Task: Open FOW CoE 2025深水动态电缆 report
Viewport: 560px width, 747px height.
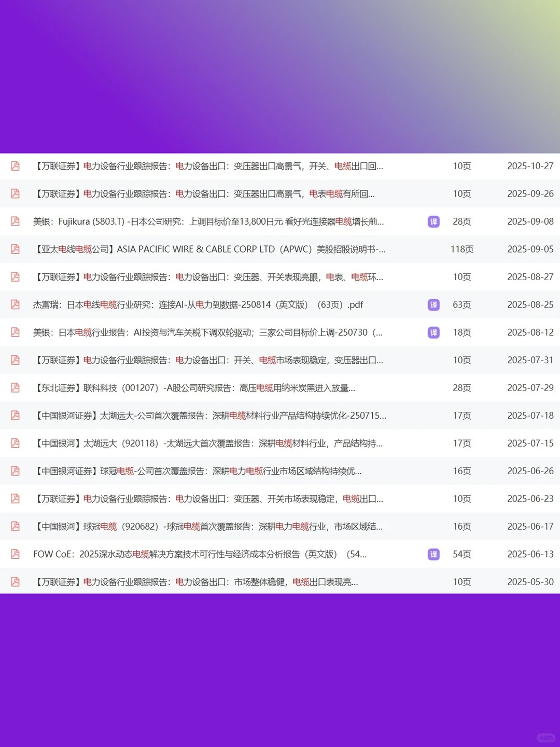Action: point(200,555)
